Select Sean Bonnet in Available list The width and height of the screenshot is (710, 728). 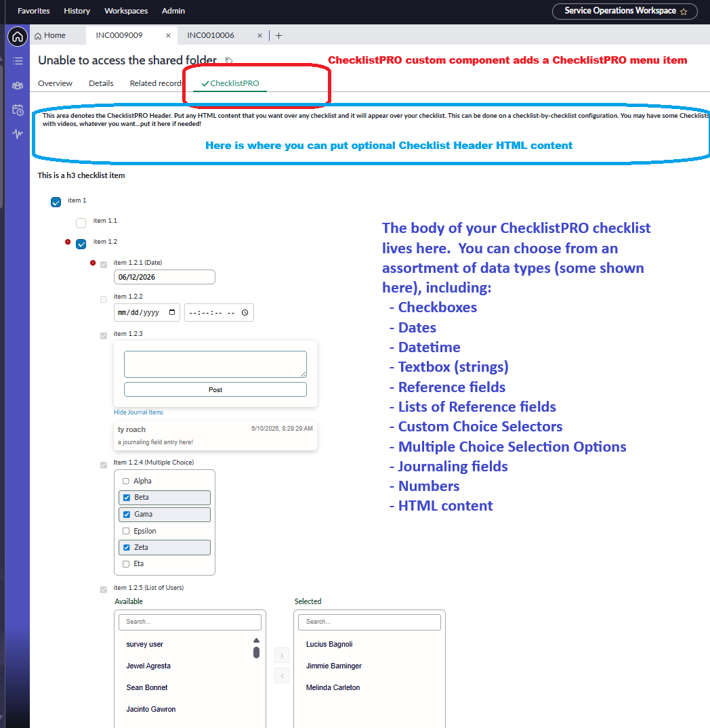147,687
